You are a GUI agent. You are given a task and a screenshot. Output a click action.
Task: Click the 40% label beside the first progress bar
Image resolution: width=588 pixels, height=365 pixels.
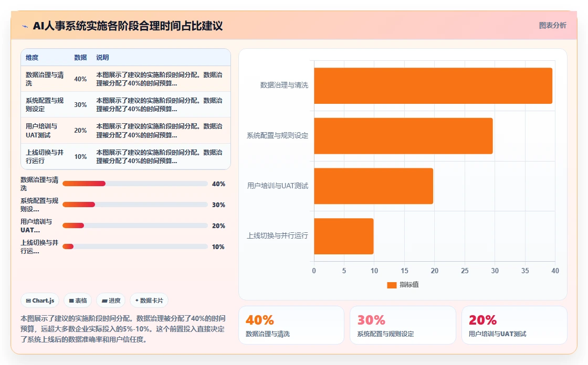(x=218, y=184)
